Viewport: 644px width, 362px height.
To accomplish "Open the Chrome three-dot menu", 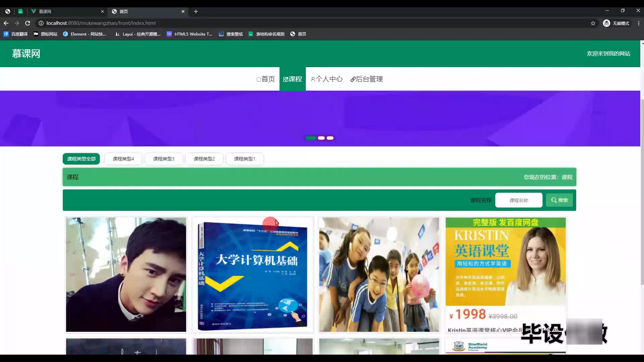I will [x=639, y=23].
